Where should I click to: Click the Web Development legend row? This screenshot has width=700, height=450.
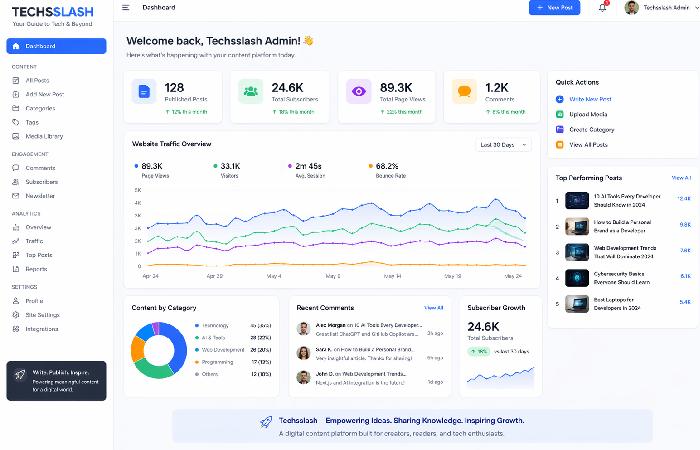(233, 350)
